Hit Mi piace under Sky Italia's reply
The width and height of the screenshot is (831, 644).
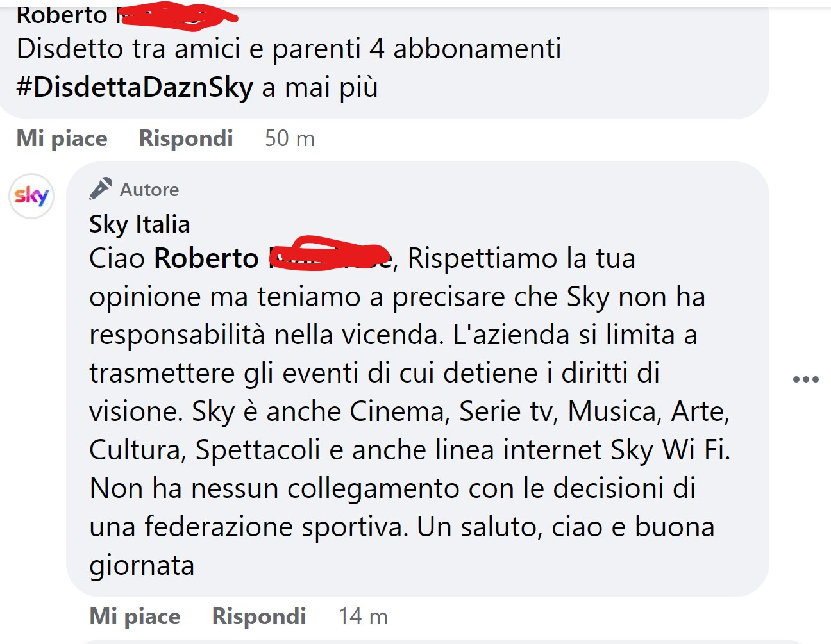(135, 616)
